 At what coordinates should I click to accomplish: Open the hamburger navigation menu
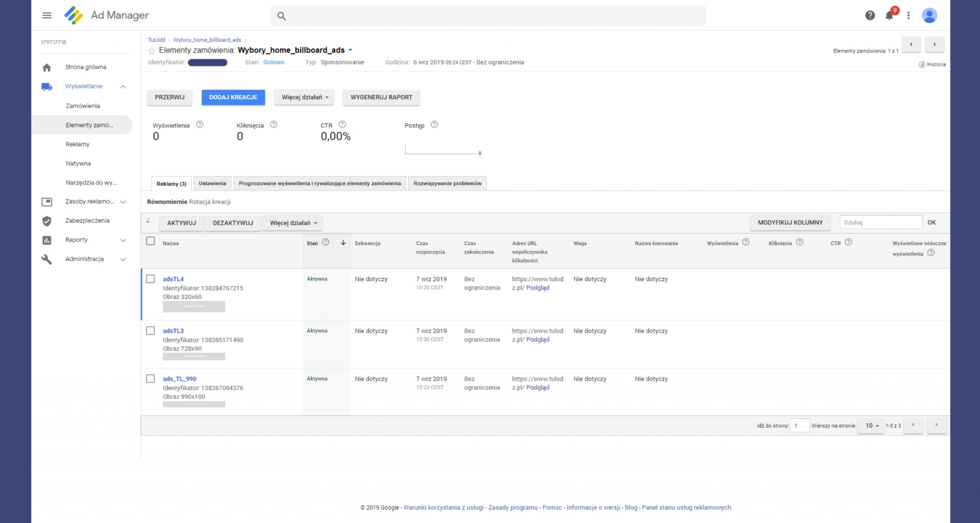(47, 15)
